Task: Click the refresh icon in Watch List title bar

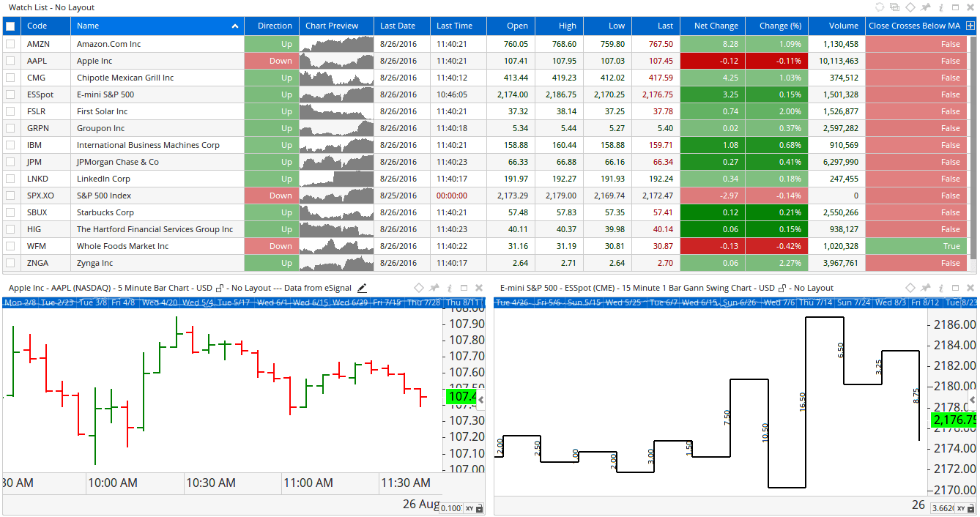Action: click(880, 7)
